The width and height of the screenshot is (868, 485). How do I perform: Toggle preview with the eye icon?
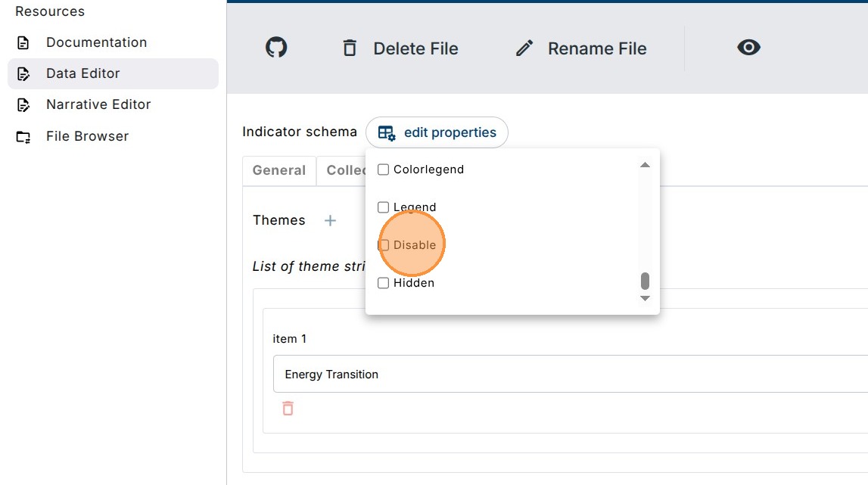pyautogui.click(x=748, y=48)
